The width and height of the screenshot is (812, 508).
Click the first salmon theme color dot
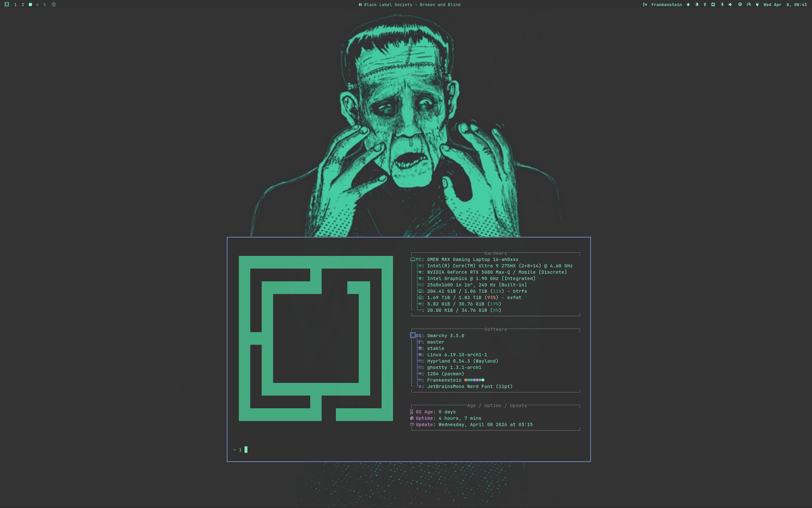466,380
